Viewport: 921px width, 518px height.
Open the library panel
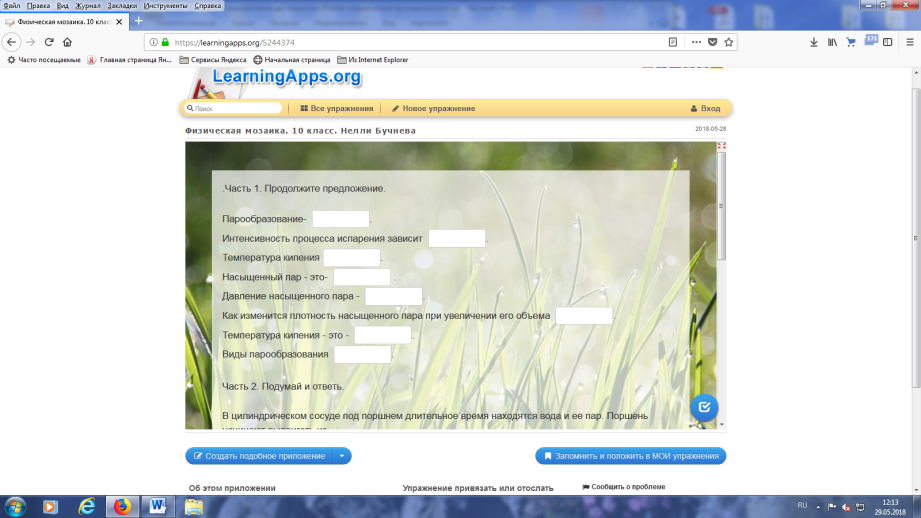832,42
